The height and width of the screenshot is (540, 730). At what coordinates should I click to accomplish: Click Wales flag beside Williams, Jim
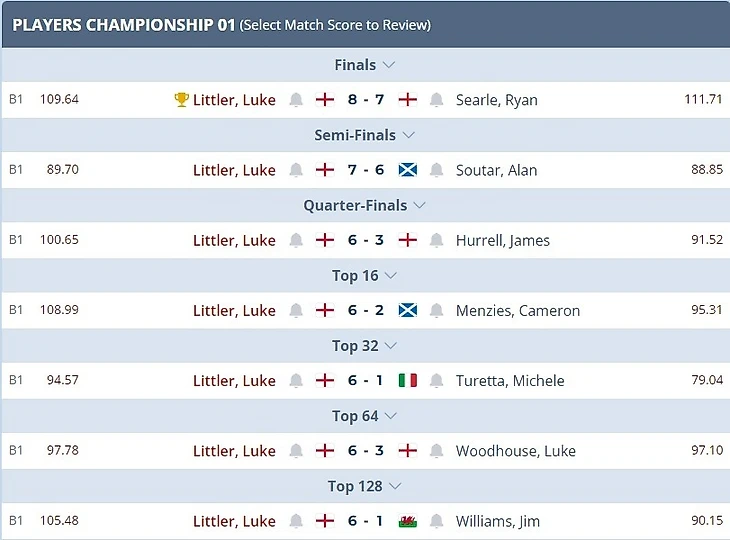(407, 521)
